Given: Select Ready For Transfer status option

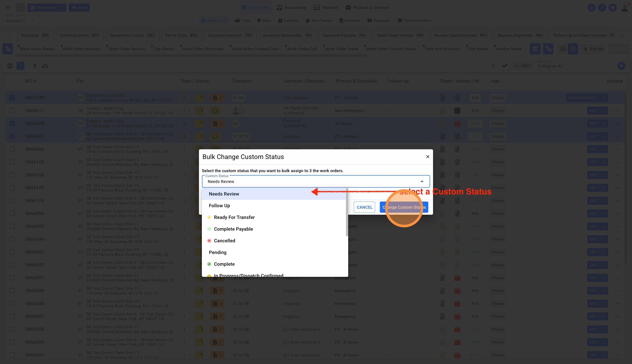Looking at the screenshot, I should 234,217.
